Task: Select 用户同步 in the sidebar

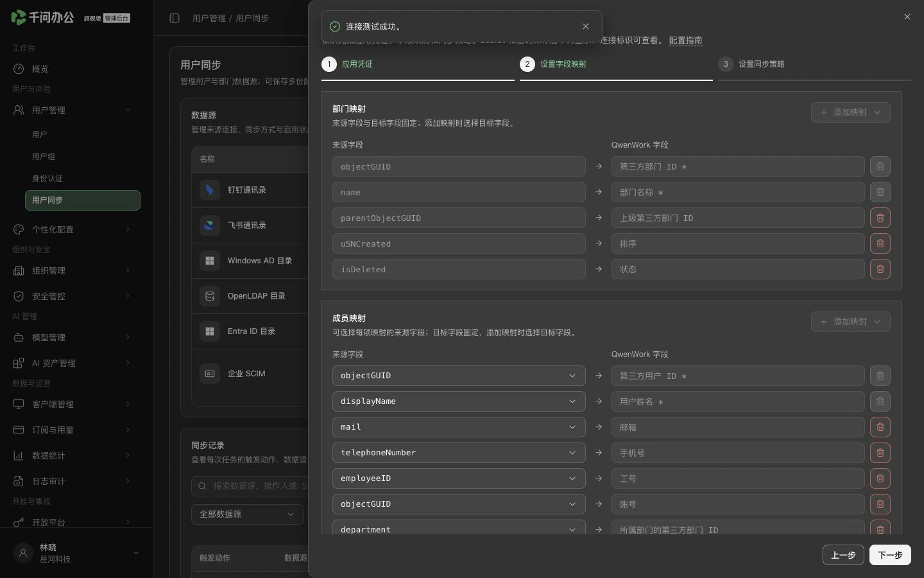Action: (83, 200)
